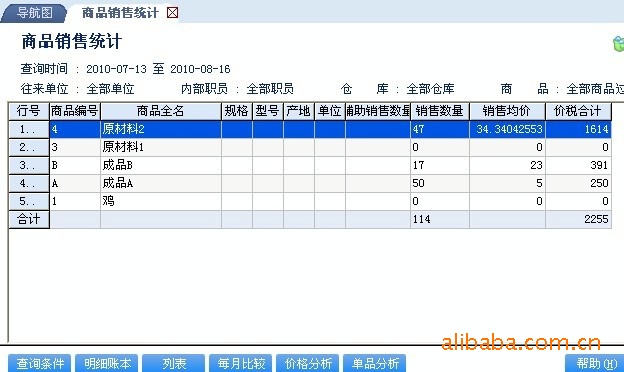Click the 23 average price cell
Image resolution: width=624 pixels, height=372 pixels.
507,165
